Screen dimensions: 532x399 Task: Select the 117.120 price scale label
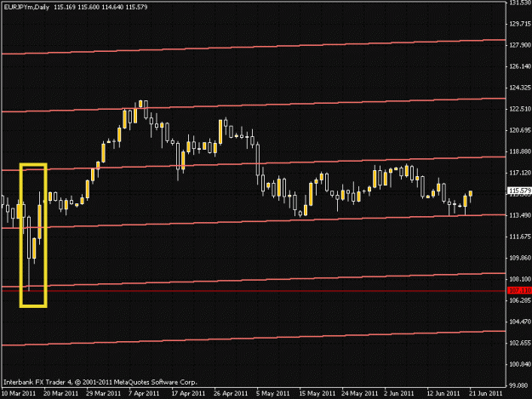pyautogui.click(x=520, y=173)
